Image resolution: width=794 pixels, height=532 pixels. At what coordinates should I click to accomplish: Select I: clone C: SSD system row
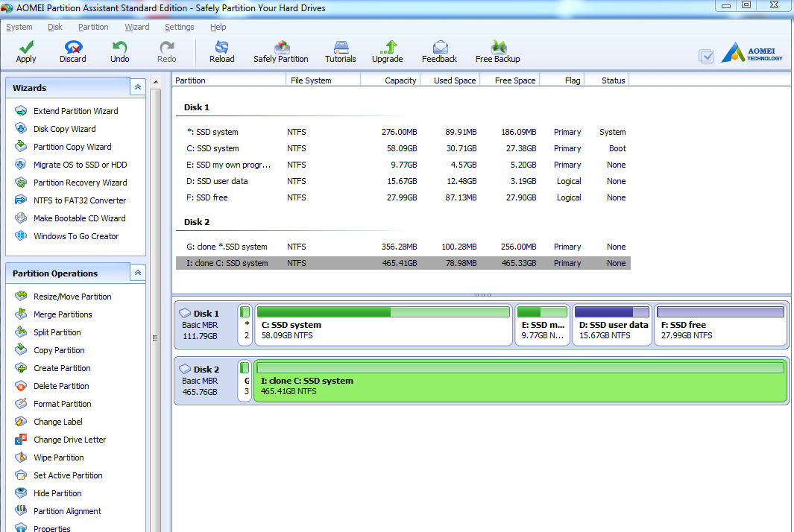403,263
